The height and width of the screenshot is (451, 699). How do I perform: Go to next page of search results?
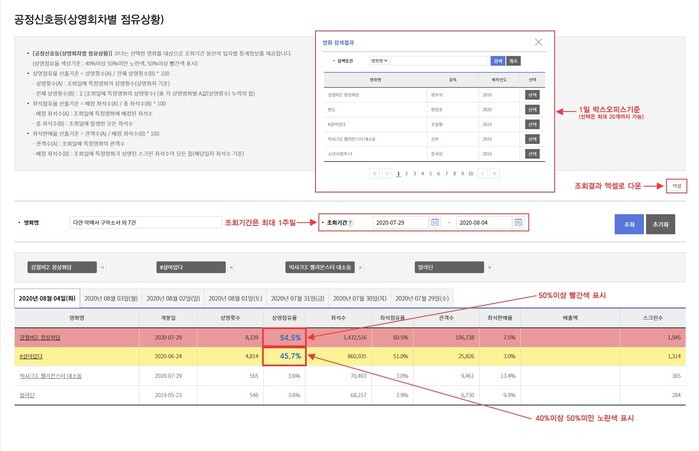click(x=482, y=173)
